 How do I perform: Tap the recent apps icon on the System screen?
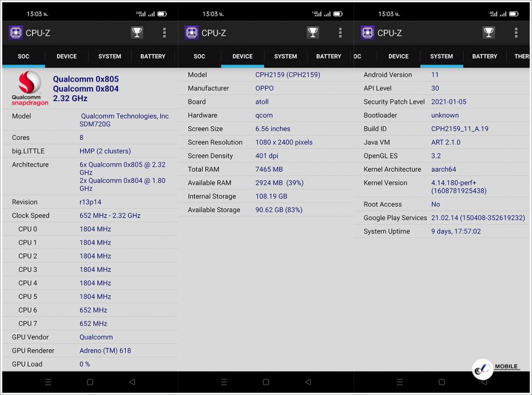pyautogui.click(x=400, y=382)
